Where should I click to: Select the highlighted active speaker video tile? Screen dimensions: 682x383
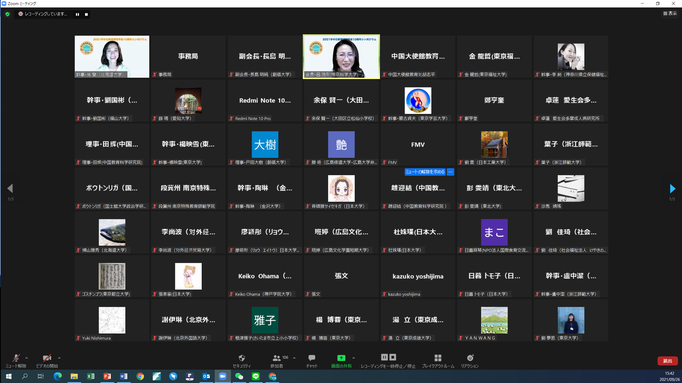tap(341, 57)
